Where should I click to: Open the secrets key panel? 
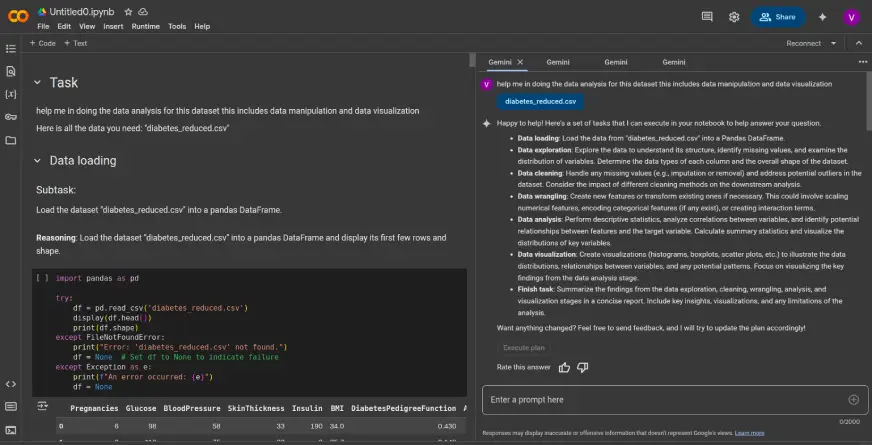tap(11, 117)
